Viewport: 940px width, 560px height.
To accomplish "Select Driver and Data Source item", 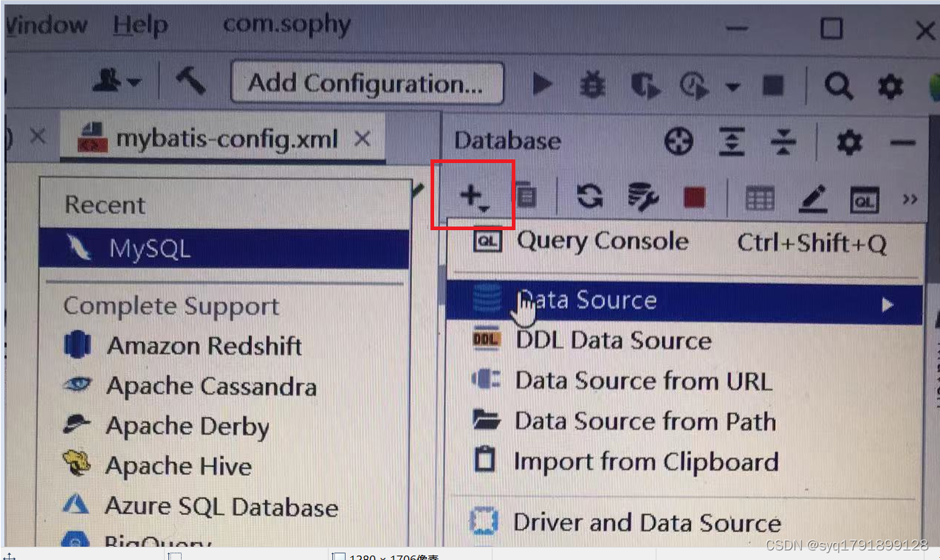I will pyautogui.click(x=685, y=522).
